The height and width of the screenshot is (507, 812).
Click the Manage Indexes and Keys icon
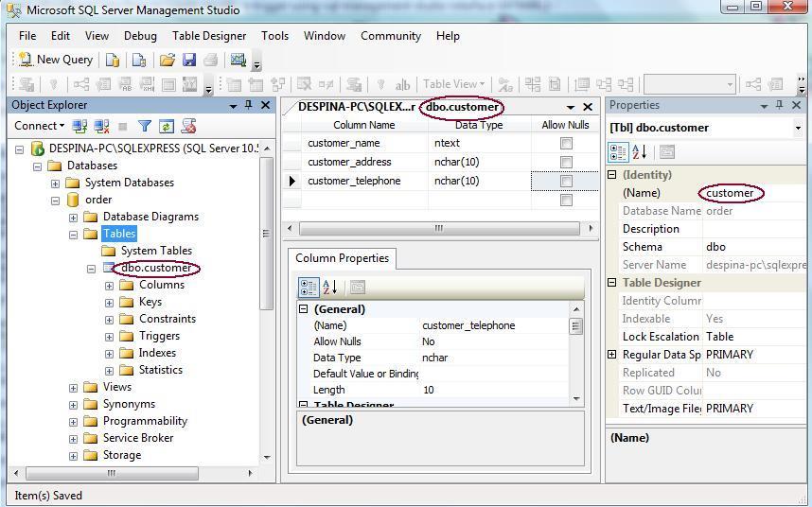[x=104, y=84]
